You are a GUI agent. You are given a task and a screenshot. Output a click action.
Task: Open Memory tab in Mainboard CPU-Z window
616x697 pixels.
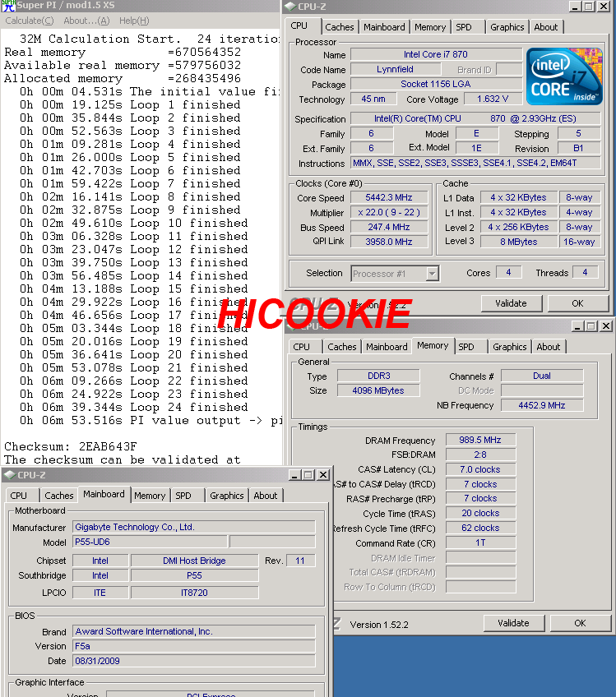(150, 496)
